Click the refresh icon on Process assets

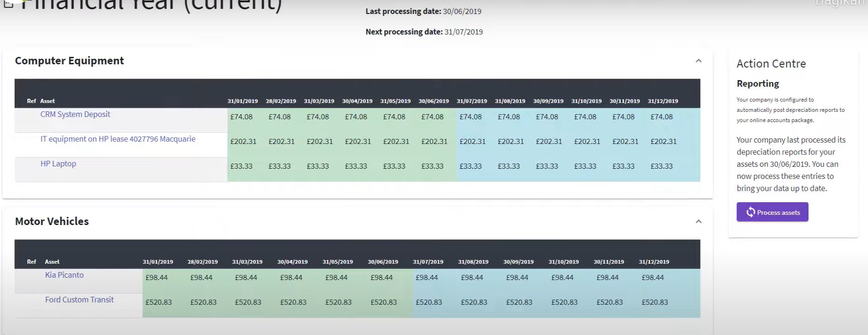click(750, 212)
